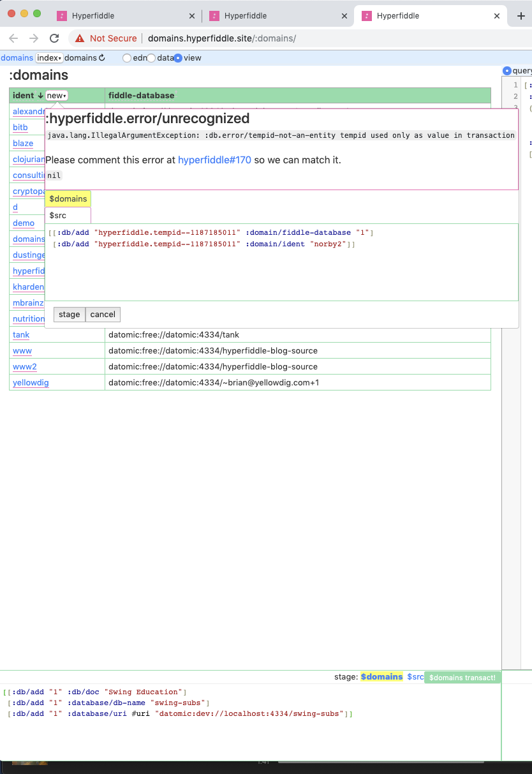Click the browser forward arrow

point(34,38)
